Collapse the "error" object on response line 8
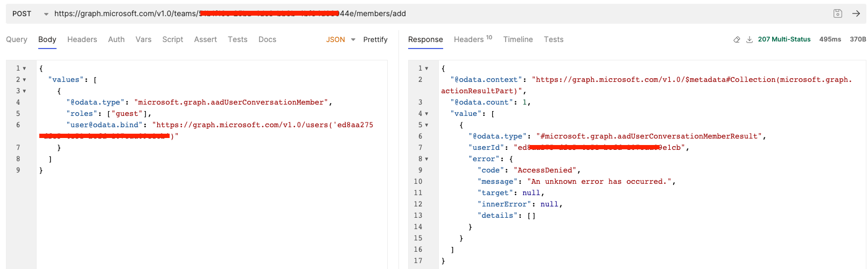The height and width of the screenshot is (269, 868). coord(426,159)
